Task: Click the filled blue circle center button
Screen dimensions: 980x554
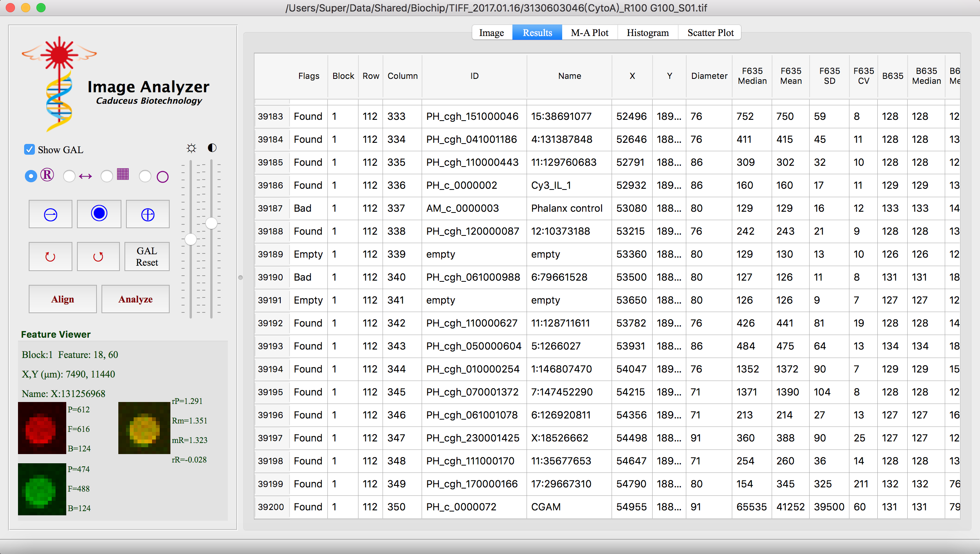Action: pos(99,214)
